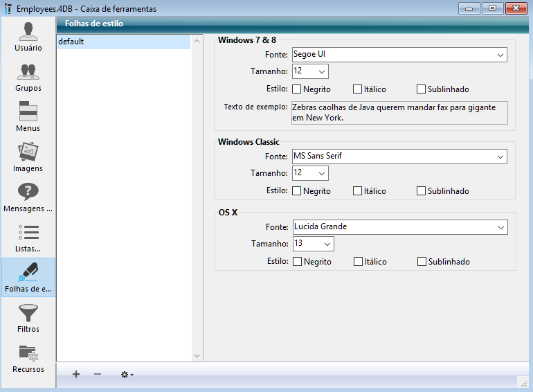Viewport: 533px width, 392px height.
Task: Enable Negrito for Windows 7 & 8
Action: click(x=297, y=89)
